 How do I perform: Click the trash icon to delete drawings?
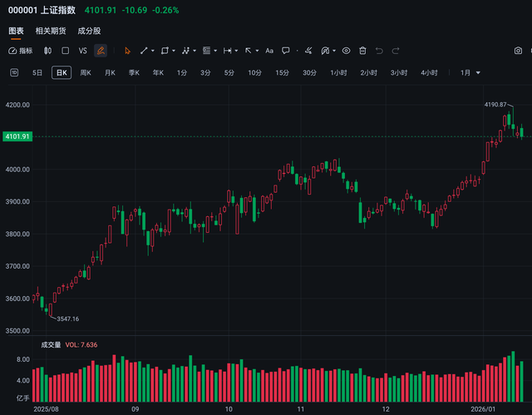tap(363, 51)
